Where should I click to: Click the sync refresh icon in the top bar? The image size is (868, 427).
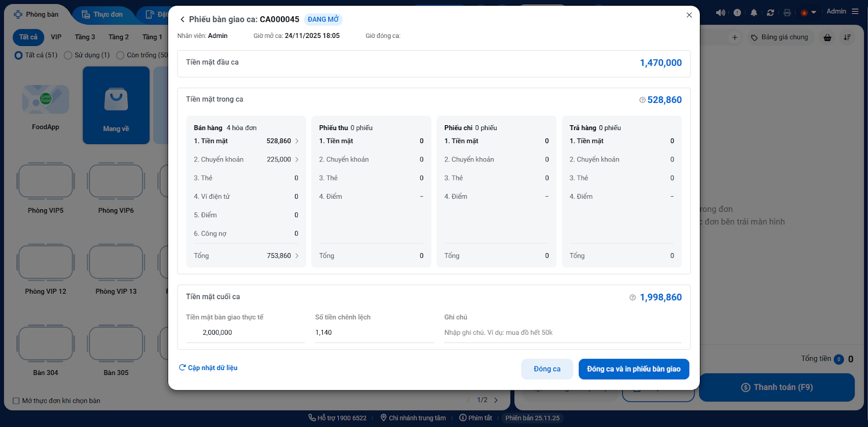[x=770, y=12]
